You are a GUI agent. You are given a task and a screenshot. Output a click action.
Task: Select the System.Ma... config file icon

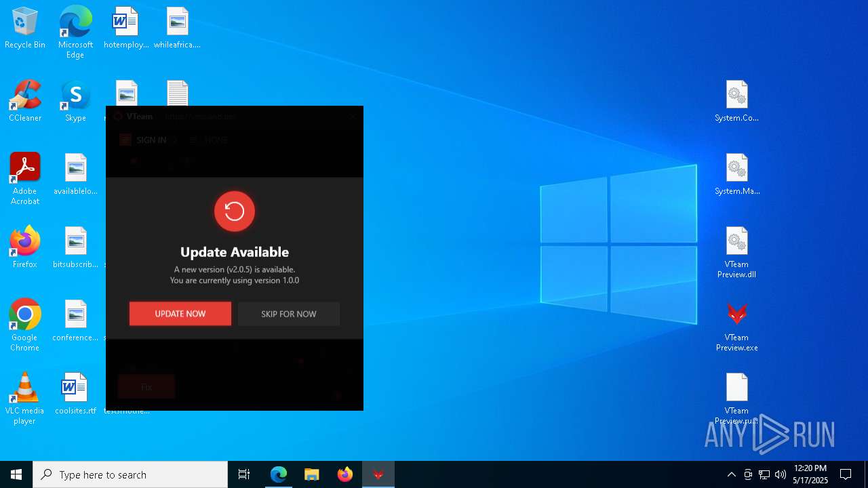(736, 175)
